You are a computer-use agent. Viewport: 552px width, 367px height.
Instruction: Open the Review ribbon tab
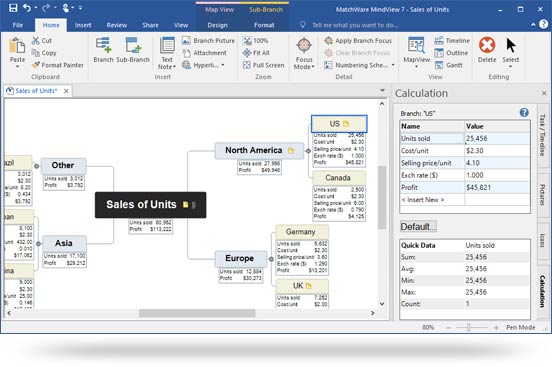point(117,25)
